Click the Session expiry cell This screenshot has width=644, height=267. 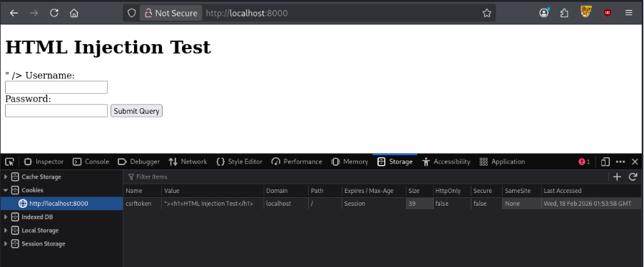(374, 204)
